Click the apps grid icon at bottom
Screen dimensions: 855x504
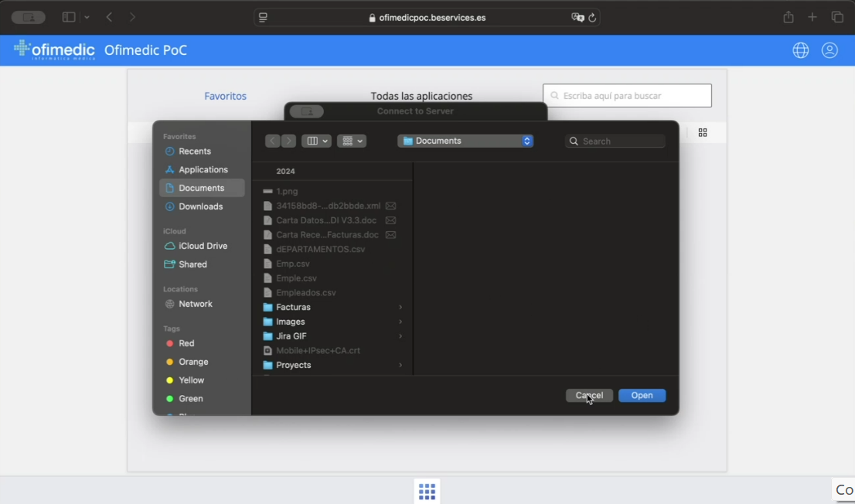(427, 491)
